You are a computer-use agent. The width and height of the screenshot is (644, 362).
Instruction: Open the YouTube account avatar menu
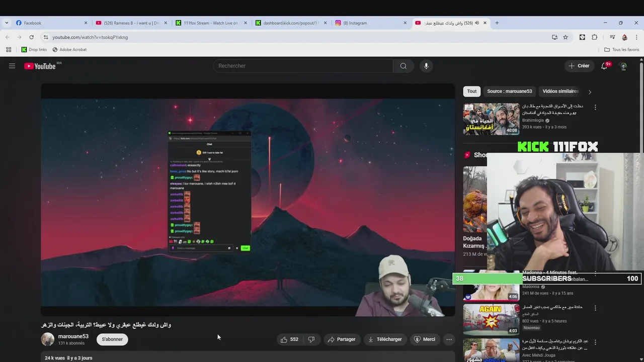pyautogui.click(x=623, y=66)
